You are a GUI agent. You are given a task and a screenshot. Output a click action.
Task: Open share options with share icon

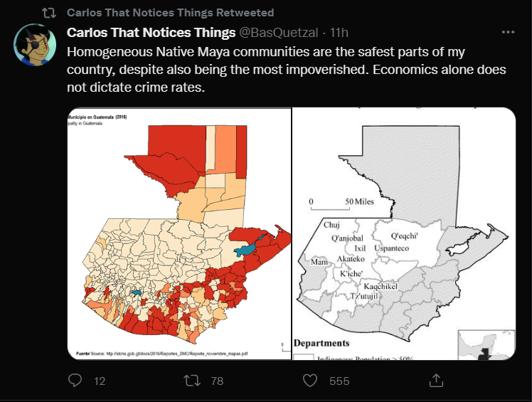tap(436, 380)
